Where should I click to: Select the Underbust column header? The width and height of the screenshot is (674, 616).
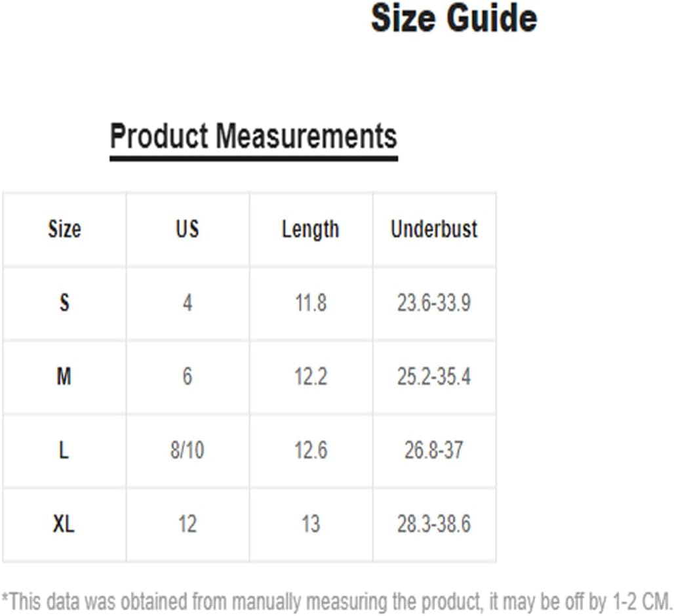pyautogui.click(x=434, y=229)
